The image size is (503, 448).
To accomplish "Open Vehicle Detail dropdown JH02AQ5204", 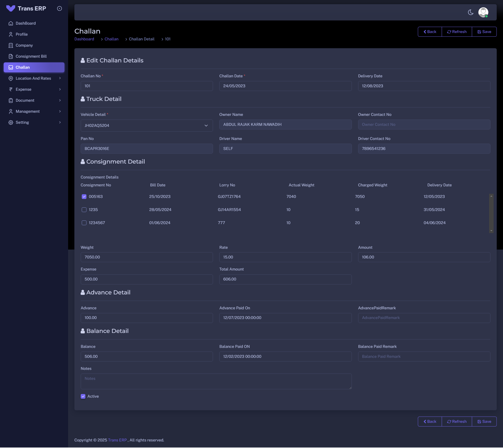I will click(x=147, y=126).
